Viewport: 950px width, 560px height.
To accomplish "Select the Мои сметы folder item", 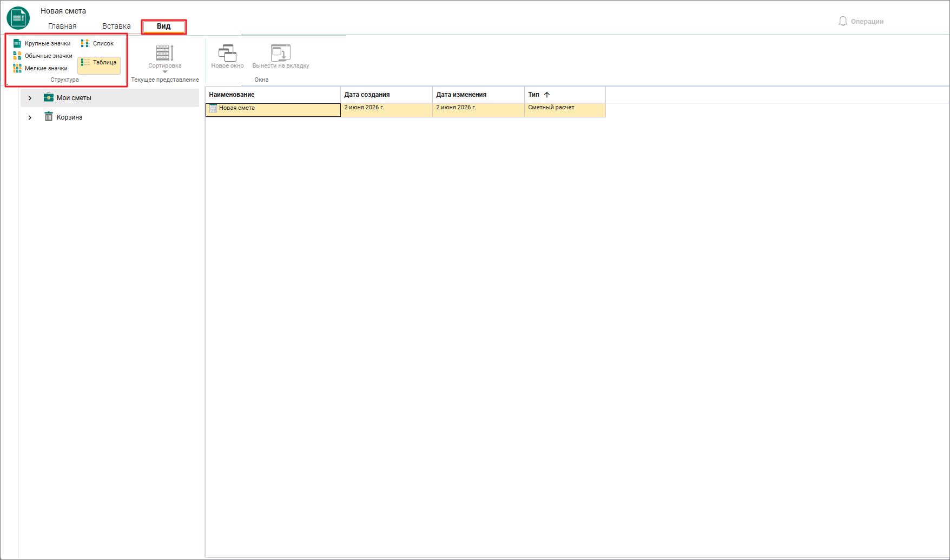I will [x=74, y=97].
